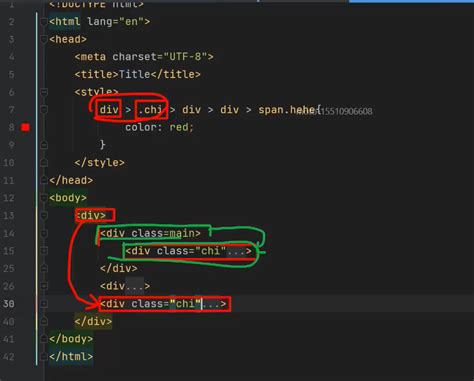Click line number 2 in the gutter
Viewport: 474px width, 381px height.
[x=11, y=22]
